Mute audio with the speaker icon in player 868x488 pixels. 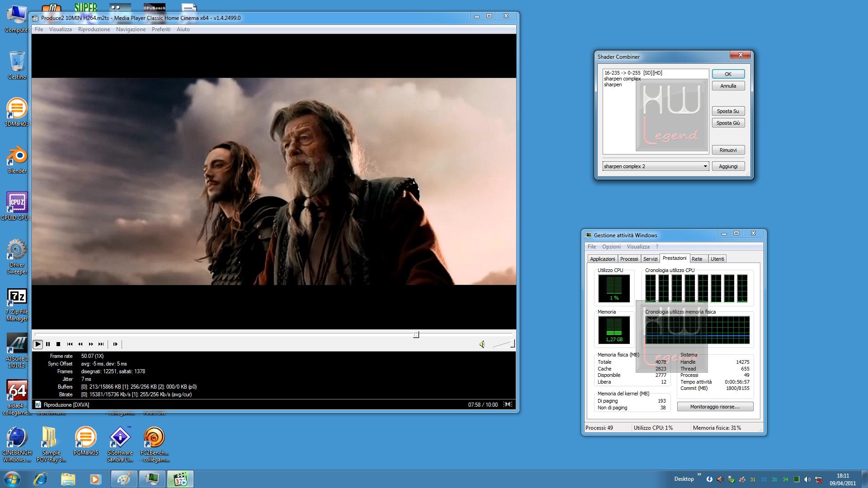pos(482,344)
